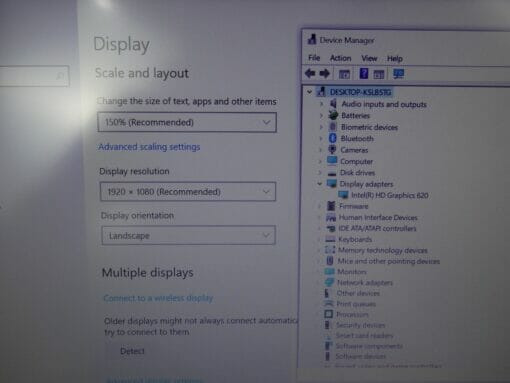Select the Processors row

(x=346, y=314)
